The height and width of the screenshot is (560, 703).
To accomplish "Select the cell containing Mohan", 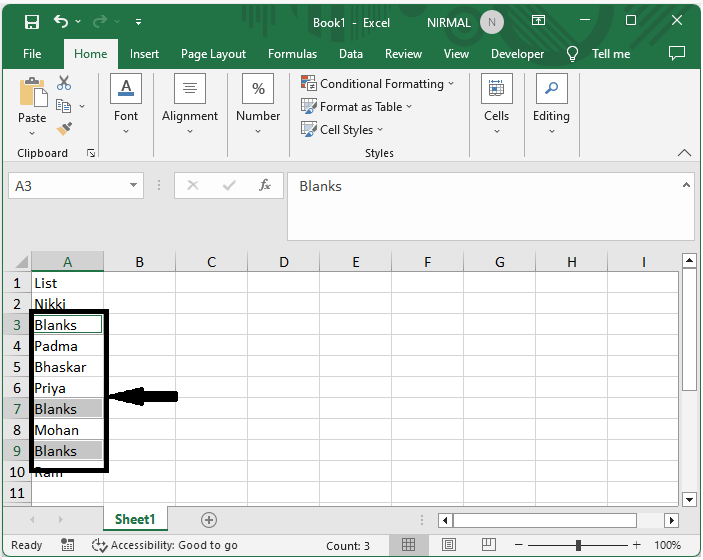I will click(67, 430).
